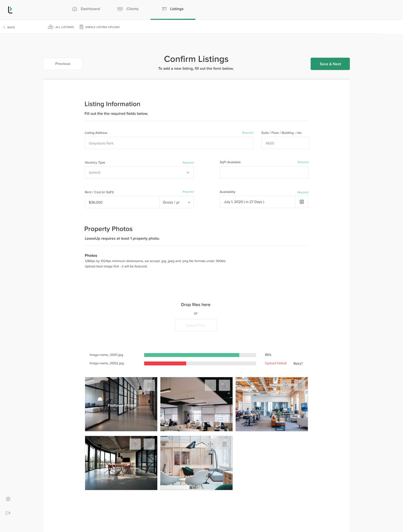
Task: Click the Availability date field
Action: (257, 202)
